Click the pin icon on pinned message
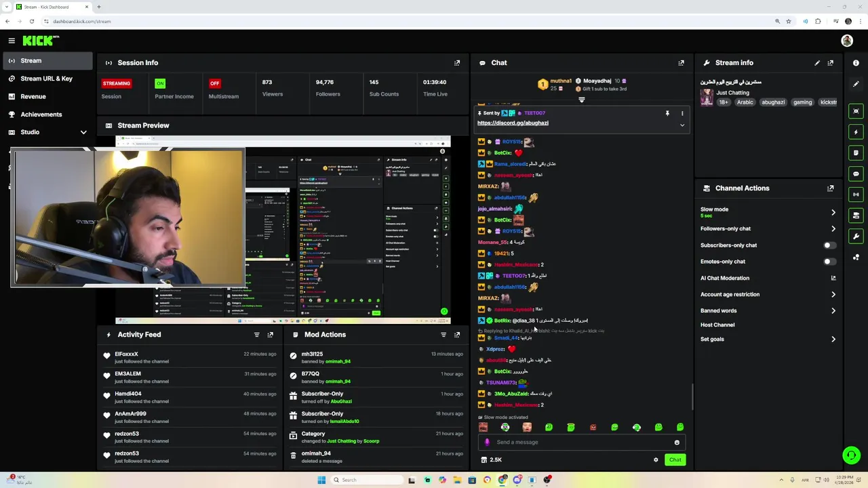Image resolution: width=868 pixels, height=488 pixels. click(667, 113)
